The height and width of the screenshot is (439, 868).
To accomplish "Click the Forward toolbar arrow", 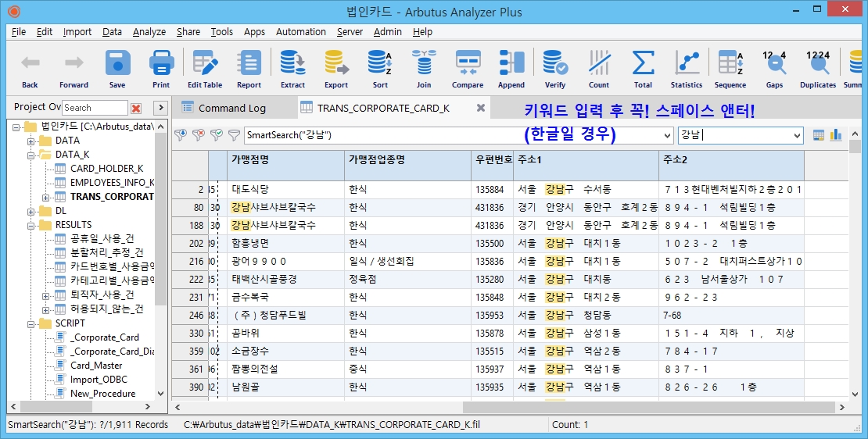I will click(x=74, y=69).
